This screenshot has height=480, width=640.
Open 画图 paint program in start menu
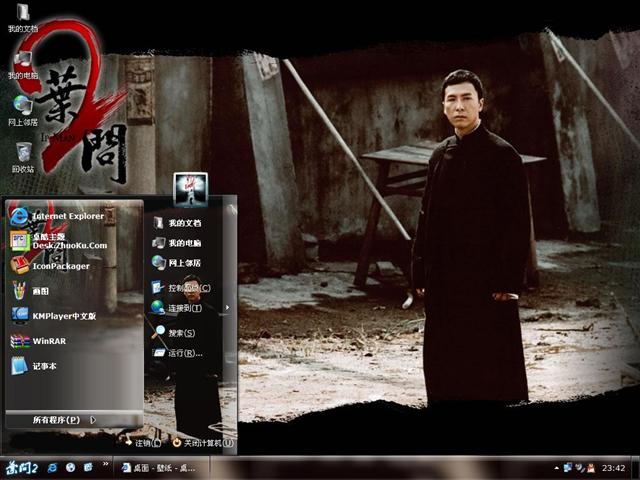pos(30,291)
